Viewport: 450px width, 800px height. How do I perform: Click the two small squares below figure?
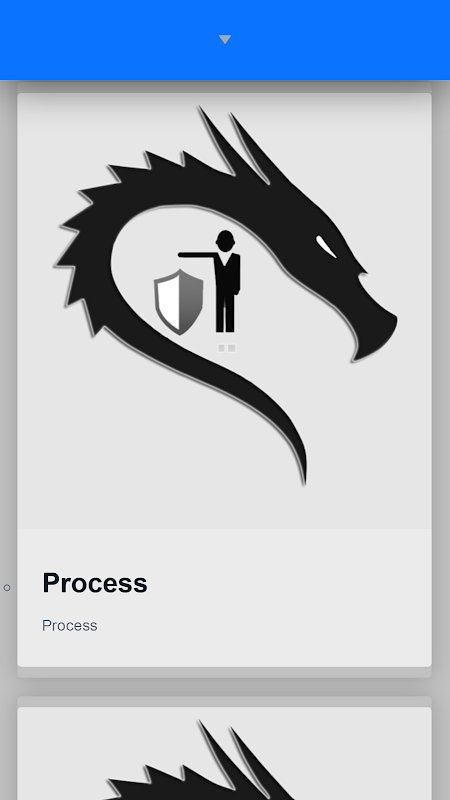pyautogui.click(x=227, y=348)
